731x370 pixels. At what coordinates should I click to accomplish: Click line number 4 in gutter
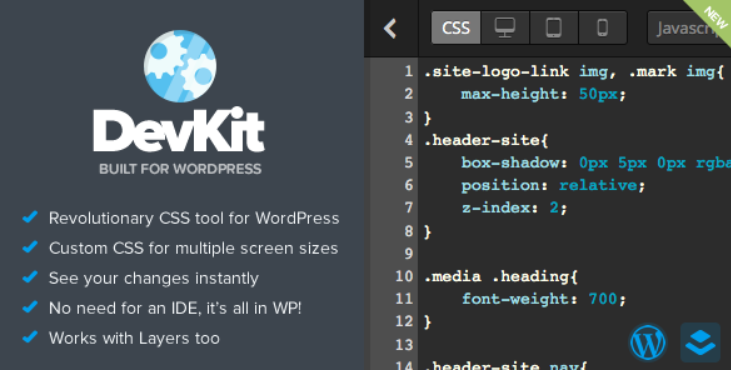point(408,139)
